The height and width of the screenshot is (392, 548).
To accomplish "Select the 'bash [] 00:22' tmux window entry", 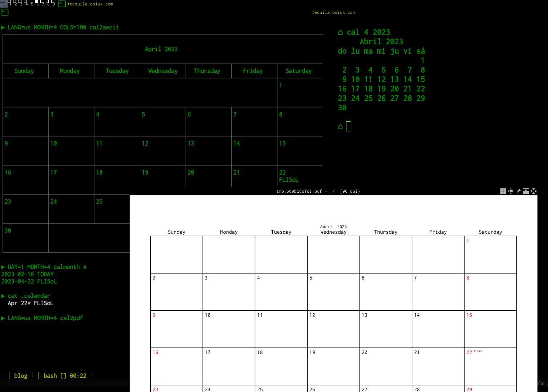I will click(65, 376).
